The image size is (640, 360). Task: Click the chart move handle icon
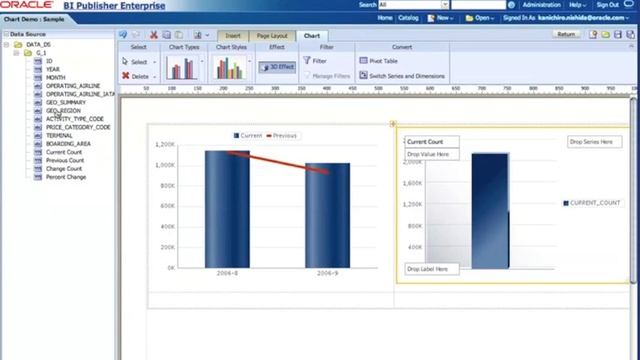point(393,124)
